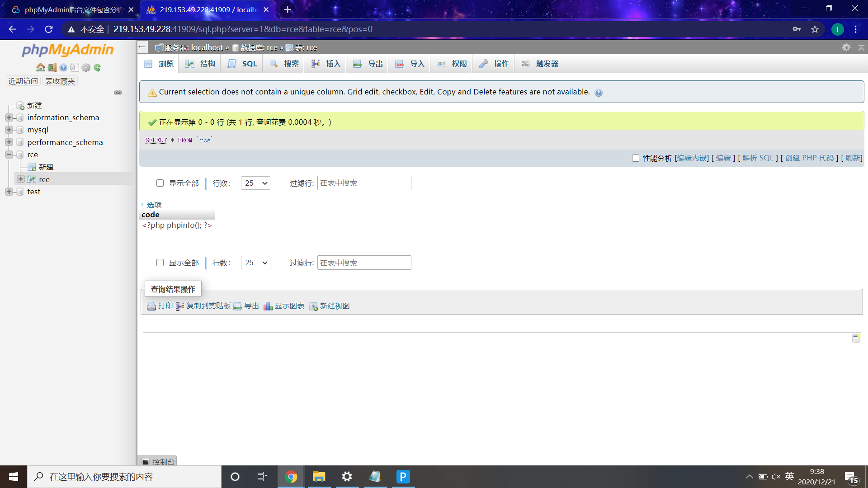Click 显示图表 display chart link
Screen dimensions: 868x488
289,306
